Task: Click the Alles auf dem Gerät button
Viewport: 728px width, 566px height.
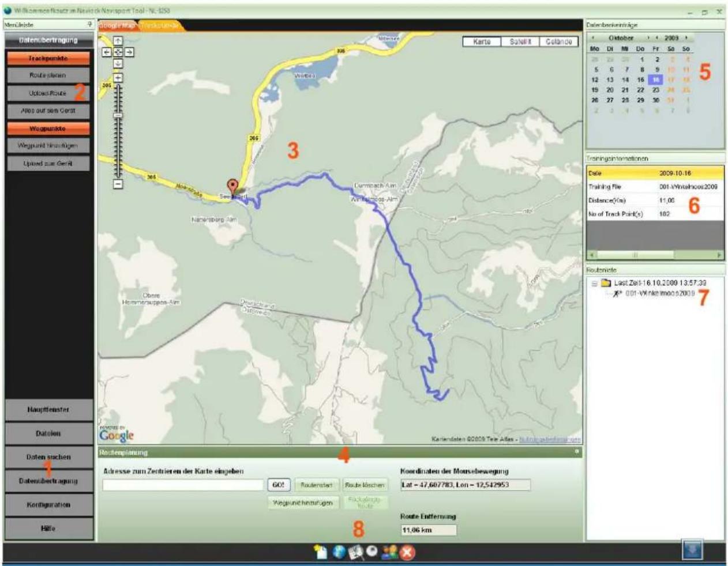Action: pos(48,111)
